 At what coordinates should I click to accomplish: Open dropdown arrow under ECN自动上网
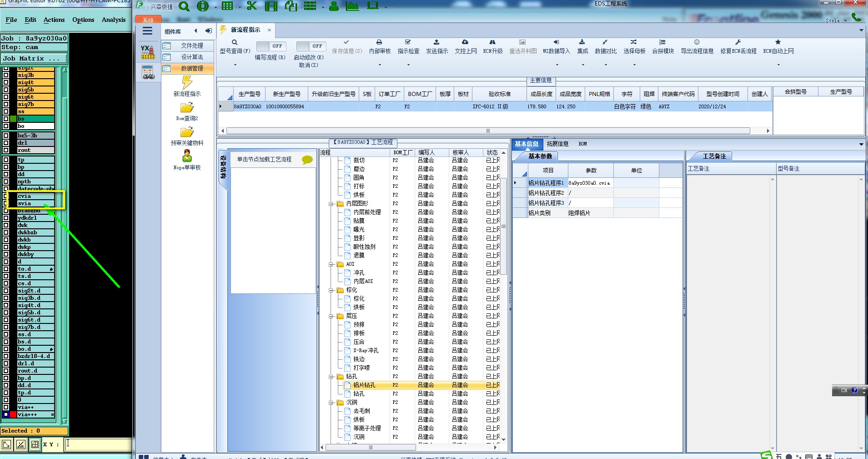778,65
